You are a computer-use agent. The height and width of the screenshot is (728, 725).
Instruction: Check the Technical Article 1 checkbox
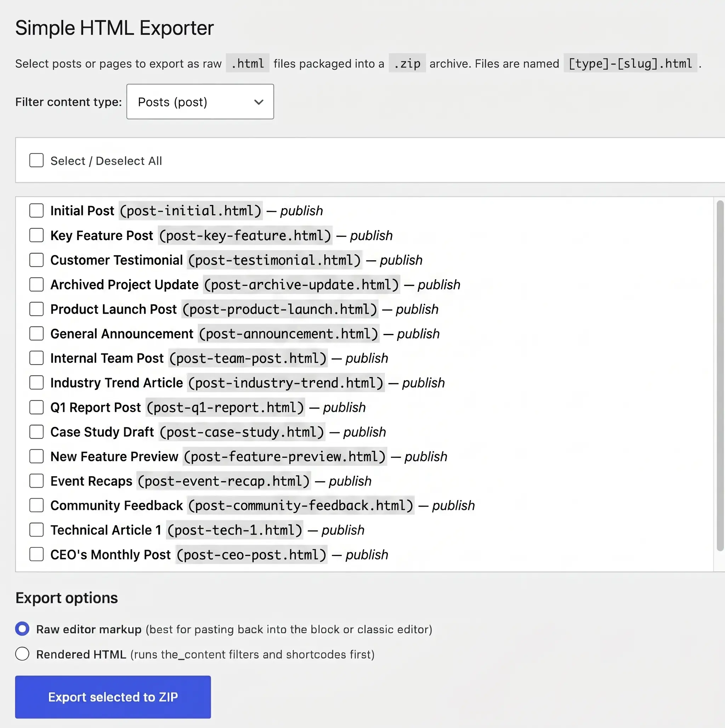(36, 530)
